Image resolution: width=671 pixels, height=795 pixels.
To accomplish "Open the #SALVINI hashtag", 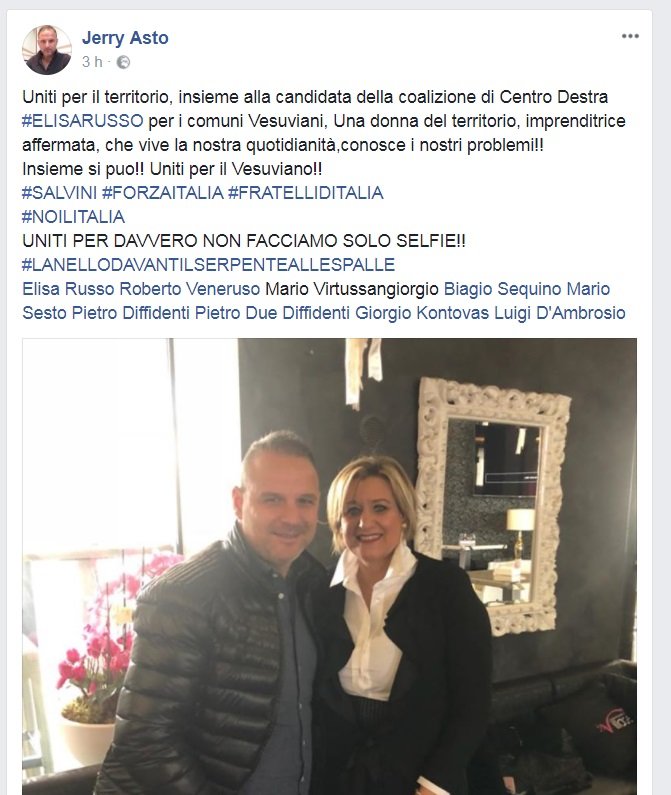I will [59, 193].
